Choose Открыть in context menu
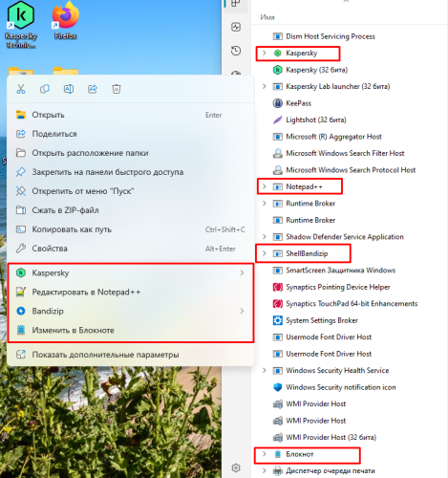The width and height of the screenshot is (448, 478). point(131,115)
